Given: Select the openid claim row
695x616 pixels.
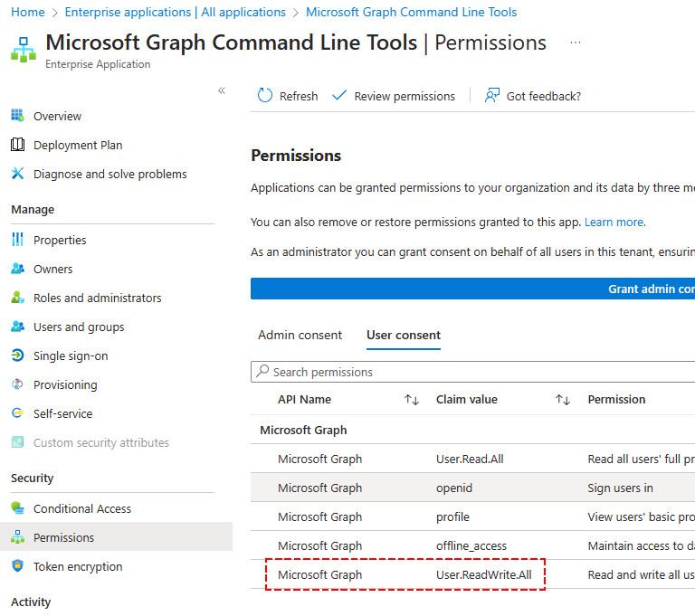Looking at the screenshot, I should pyautogui.click(x=472, y=487).
